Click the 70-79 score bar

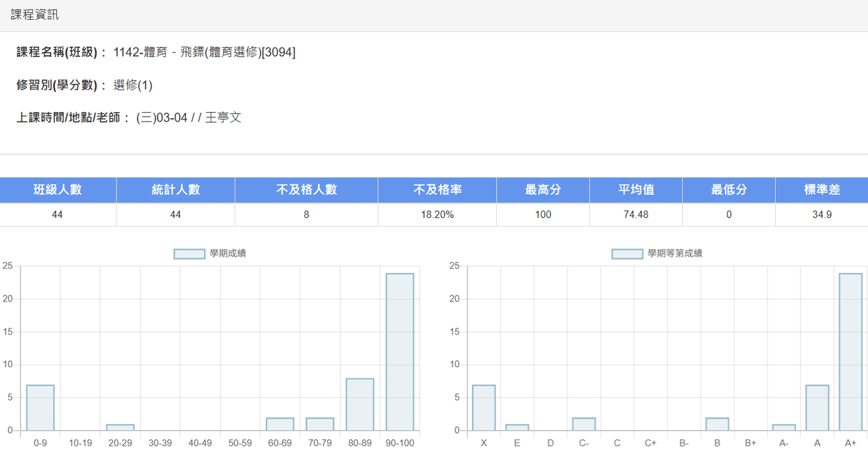320,424
